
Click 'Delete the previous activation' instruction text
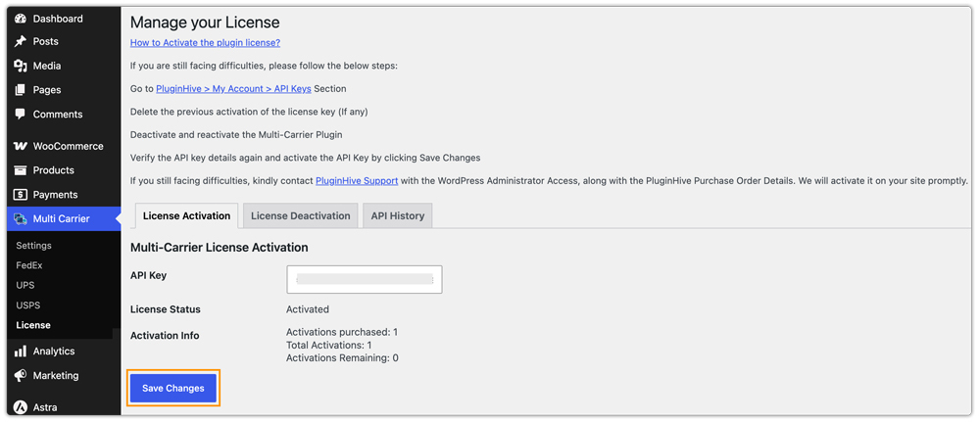coord(249,112)
